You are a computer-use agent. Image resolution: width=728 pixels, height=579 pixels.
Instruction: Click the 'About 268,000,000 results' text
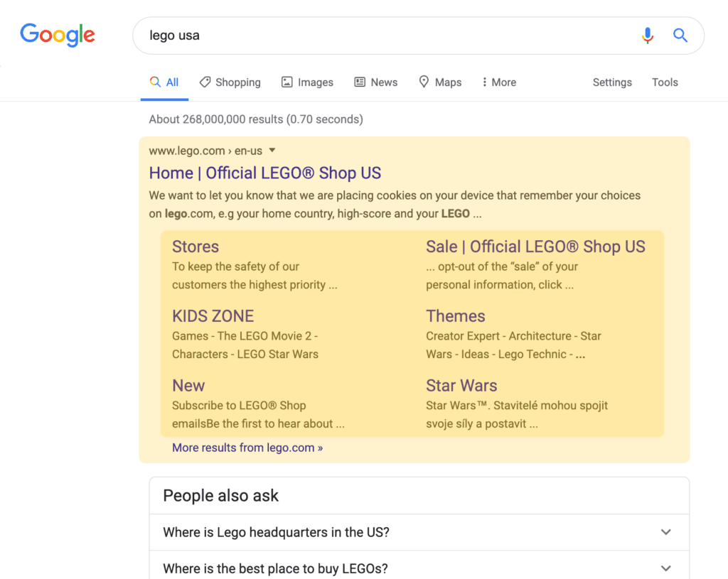tap(256, 119)
